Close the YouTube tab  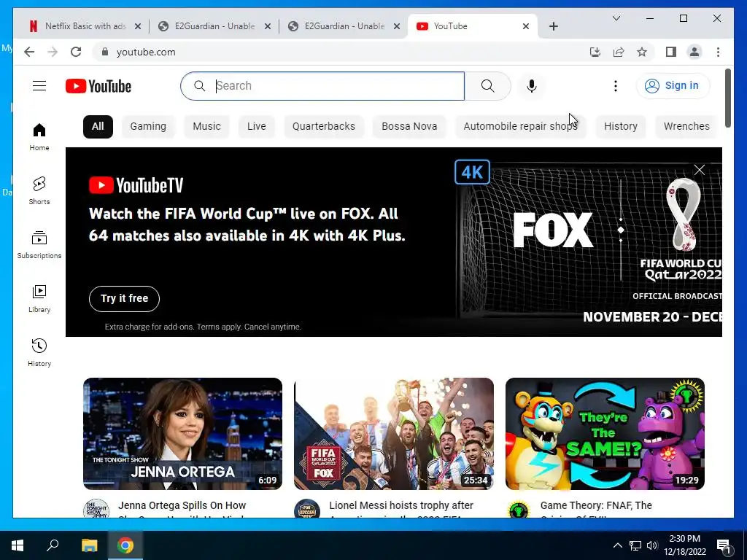point(525,26)
